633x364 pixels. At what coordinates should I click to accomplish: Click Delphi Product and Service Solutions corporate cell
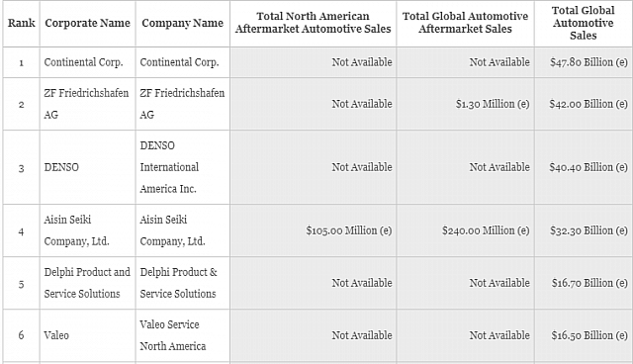click(x=88, y=283)
